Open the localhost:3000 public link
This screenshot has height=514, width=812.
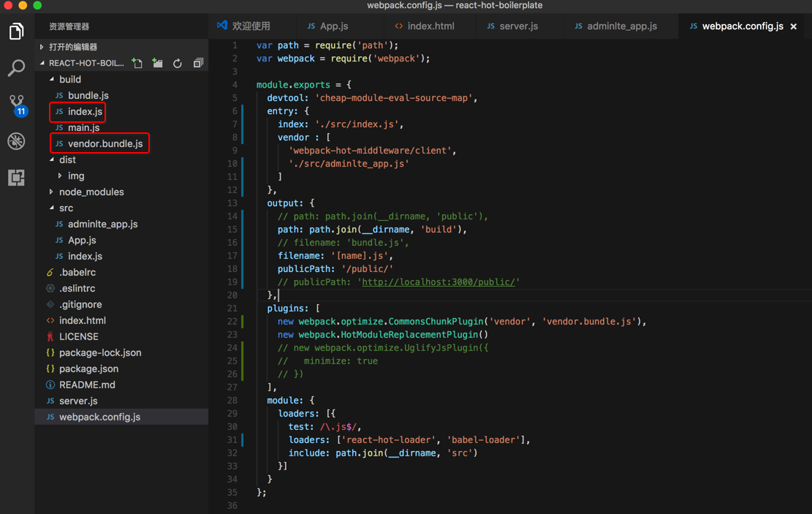(439, 282)
